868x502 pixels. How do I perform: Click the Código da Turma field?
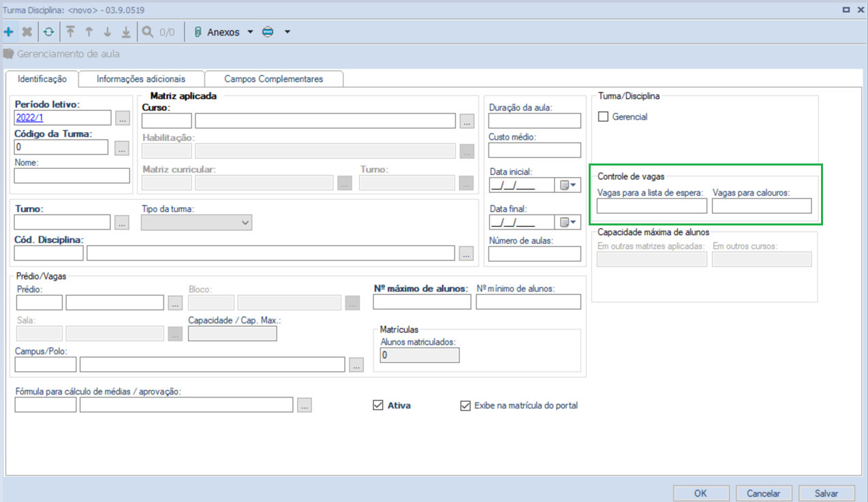(61, 147)
